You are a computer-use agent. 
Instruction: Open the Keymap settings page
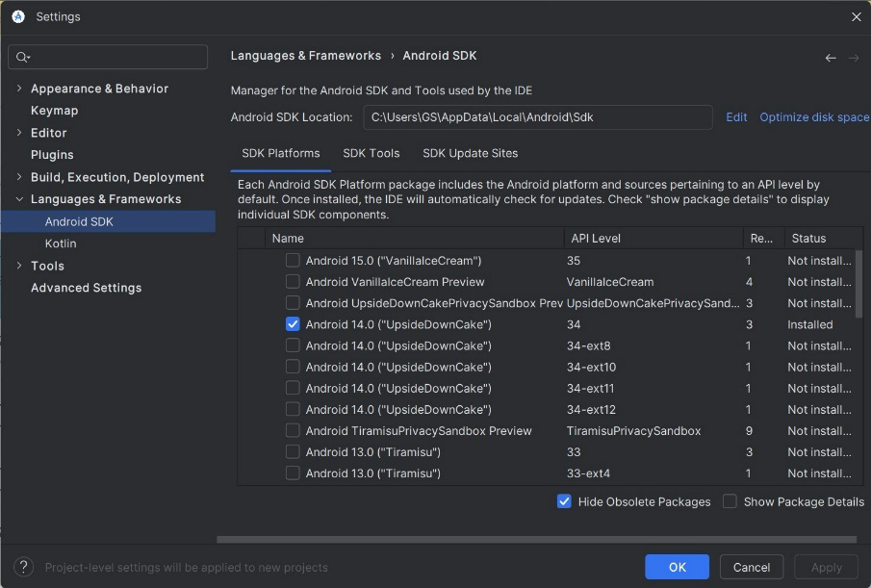pos(55,111)
